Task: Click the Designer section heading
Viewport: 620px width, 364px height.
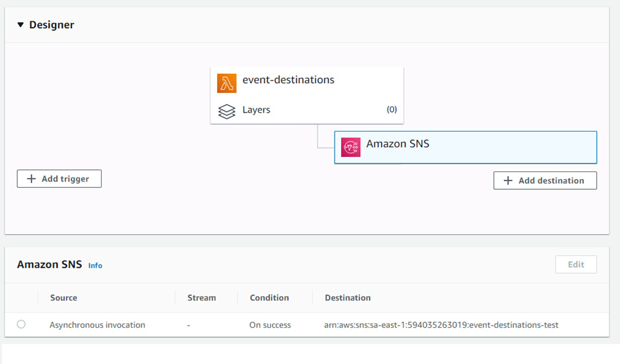Action: 51,25
